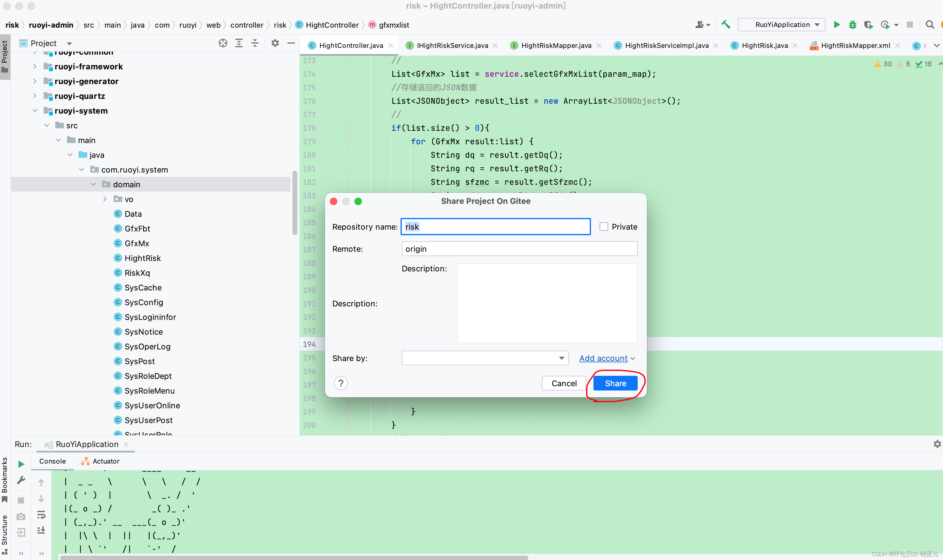Screen dimensions: 943x560
Task: Click the Share button to confirm
Action: (614, 383)
